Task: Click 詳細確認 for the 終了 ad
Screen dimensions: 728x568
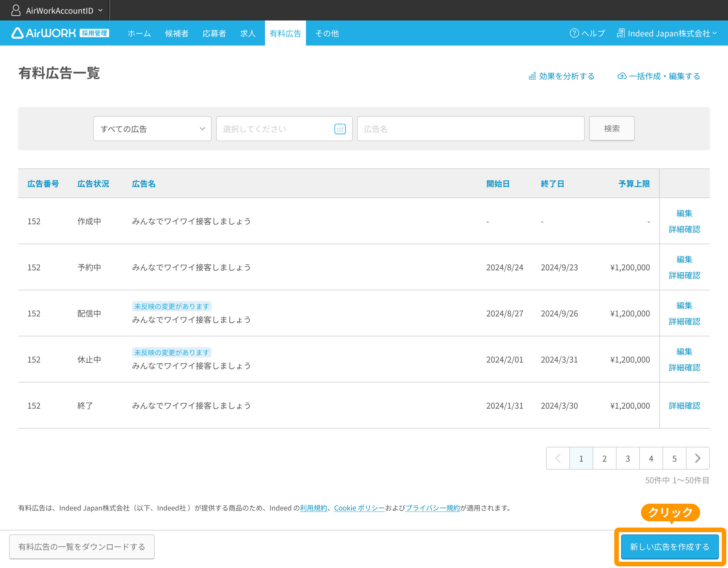Action: point(684,405)
